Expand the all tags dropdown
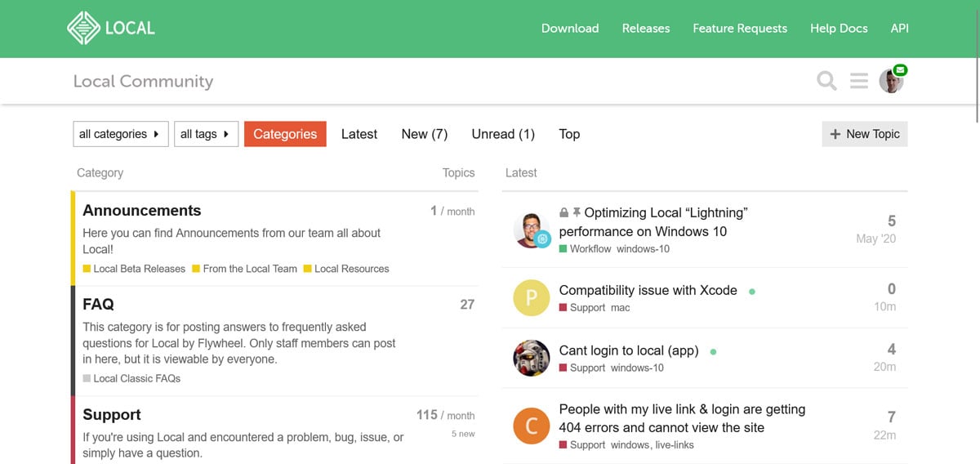This screenshot has width=980, height=464. 205,134
